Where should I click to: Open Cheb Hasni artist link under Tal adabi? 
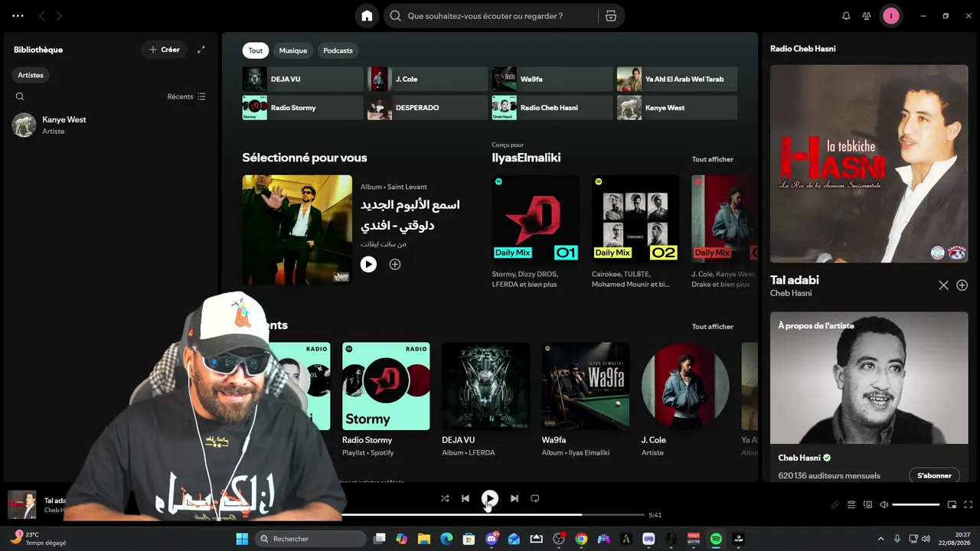(x=791, y=293)
